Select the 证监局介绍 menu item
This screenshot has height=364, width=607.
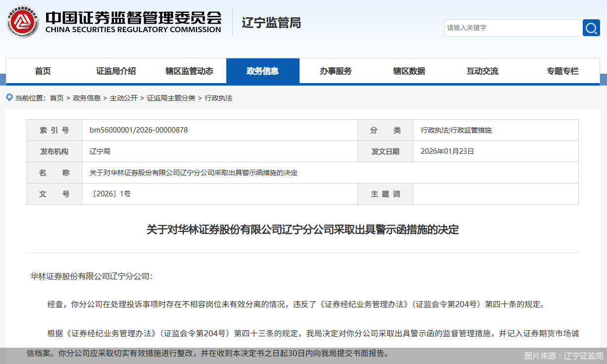116,71
